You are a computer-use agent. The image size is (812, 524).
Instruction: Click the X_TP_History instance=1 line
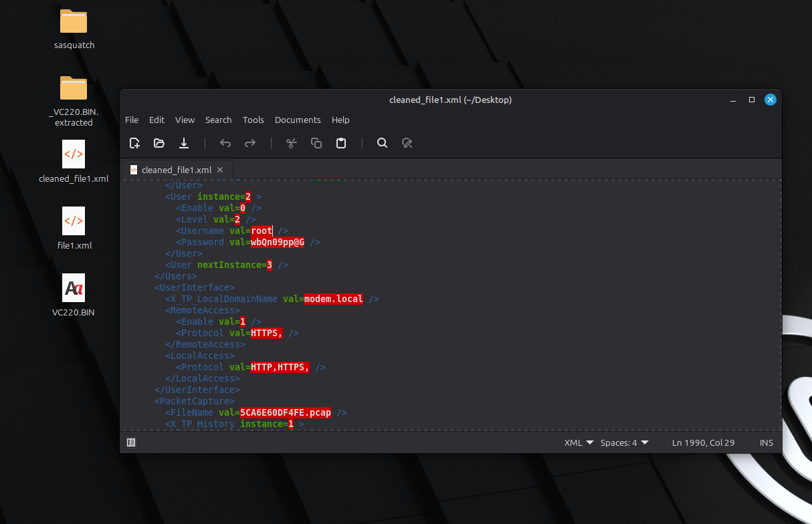(235, 424)
